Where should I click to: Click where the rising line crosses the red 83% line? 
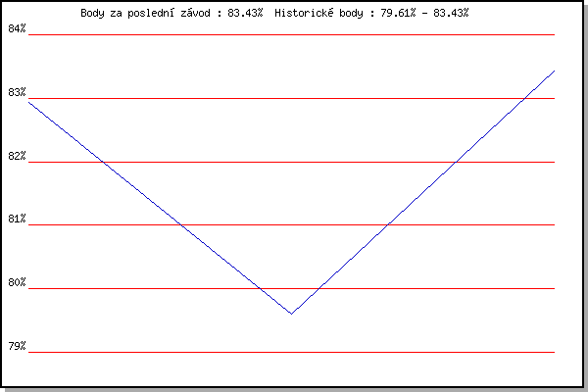tap(526, 98)
